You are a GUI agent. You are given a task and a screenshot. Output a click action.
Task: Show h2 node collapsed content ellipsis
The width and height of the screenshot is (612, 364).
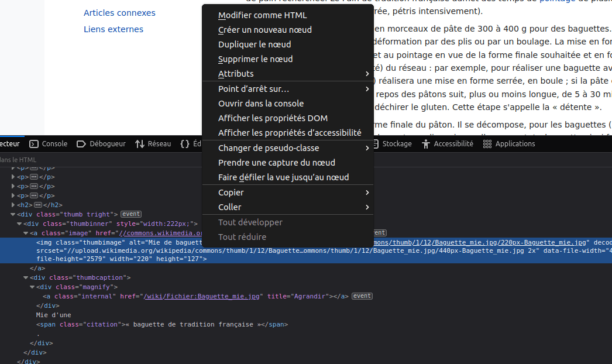pyautogui.click(x=38, y=205)
